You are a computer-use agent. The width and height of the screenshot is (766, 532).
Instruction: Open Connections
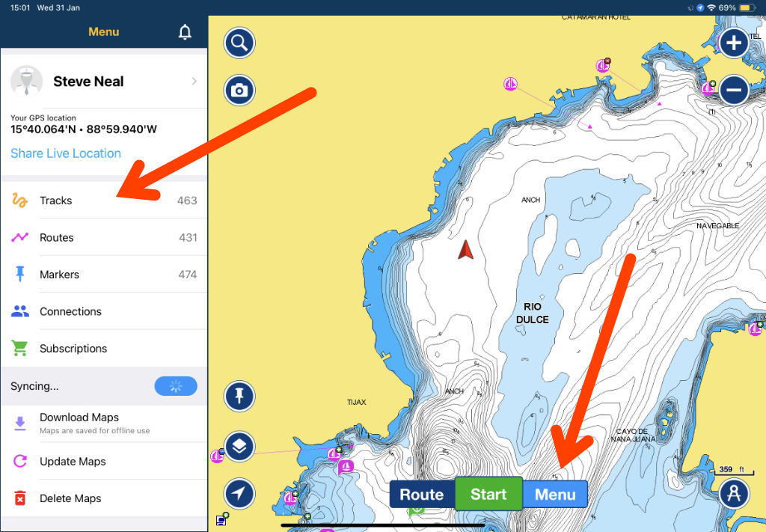point(103,311)
